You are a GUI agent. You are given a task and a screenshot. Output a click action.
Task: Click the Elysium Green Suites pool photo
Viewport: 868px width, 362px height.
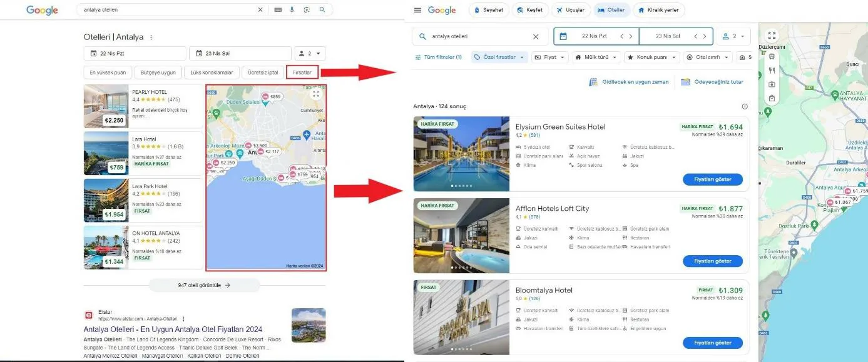(x=461, y=154)
